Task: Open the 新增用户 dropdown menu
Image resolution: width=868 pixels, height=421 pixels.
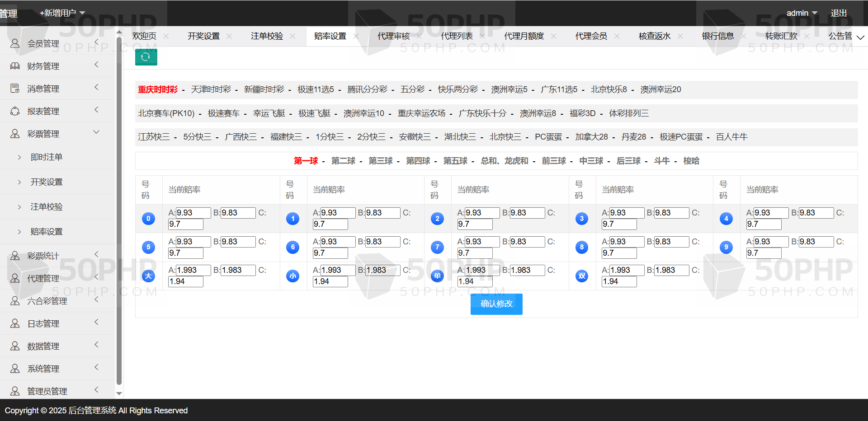Action: tap(62, 13)
